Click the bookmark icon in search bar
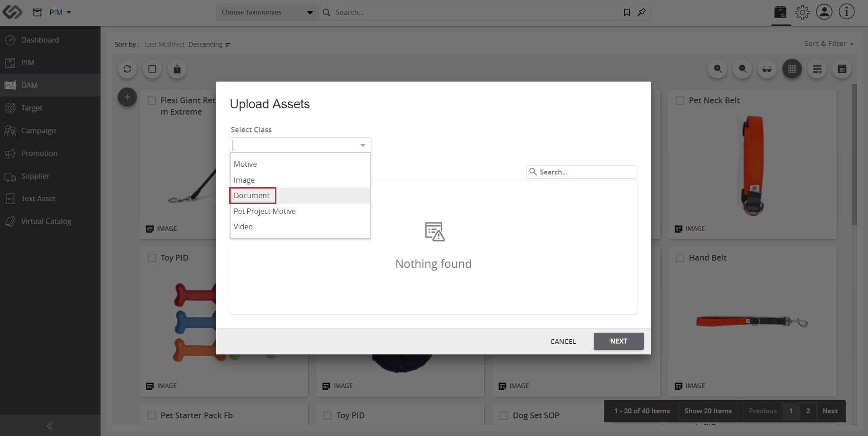 pos(627,12)
